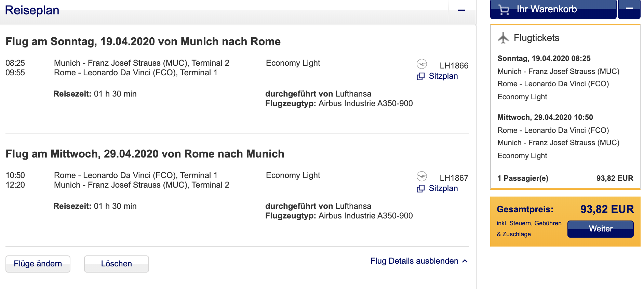Click Lufthansa crane logo next to LH1866
The height and width of the screenshot is (289, 644).
click(422, 64)
